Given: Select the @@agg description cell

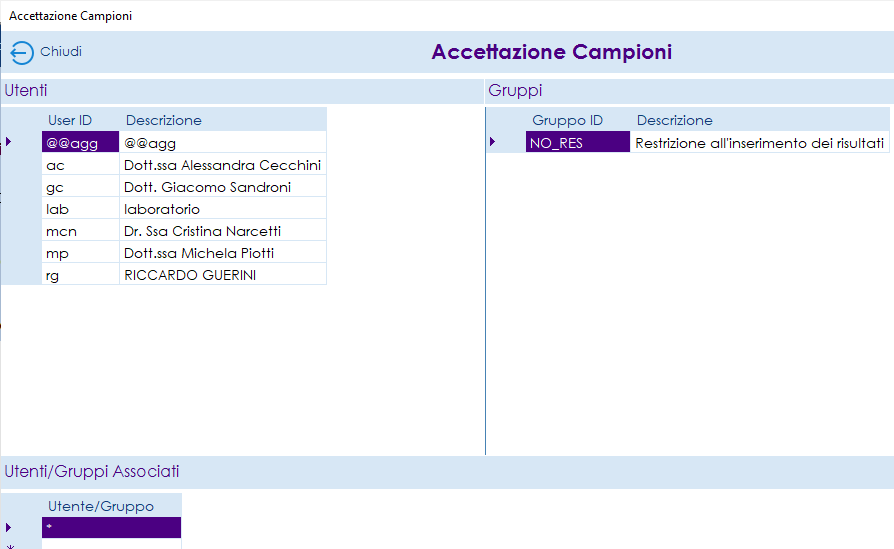Looking at the screenshot, I should pyautogui.click(x=223, y=142).
